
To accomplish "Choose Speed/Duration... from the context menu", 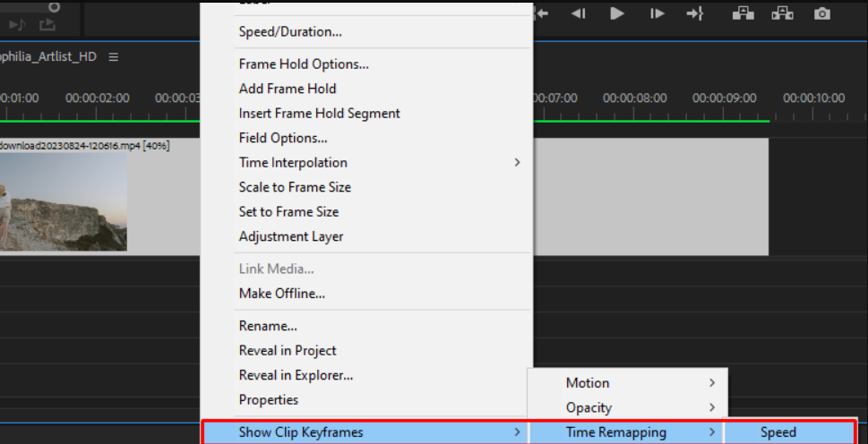I will point(365,32).
